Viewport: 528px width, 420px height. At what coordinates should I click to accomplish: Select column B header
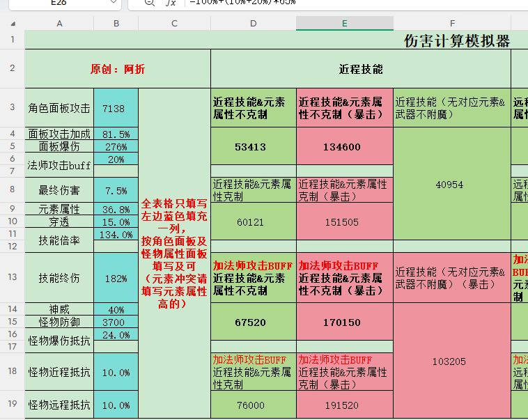116,24
